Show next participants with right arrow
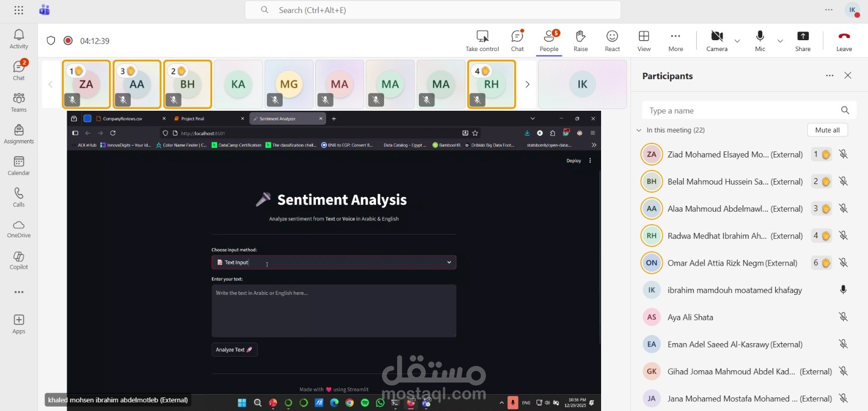The image size is (868, 411). (527, 84)
